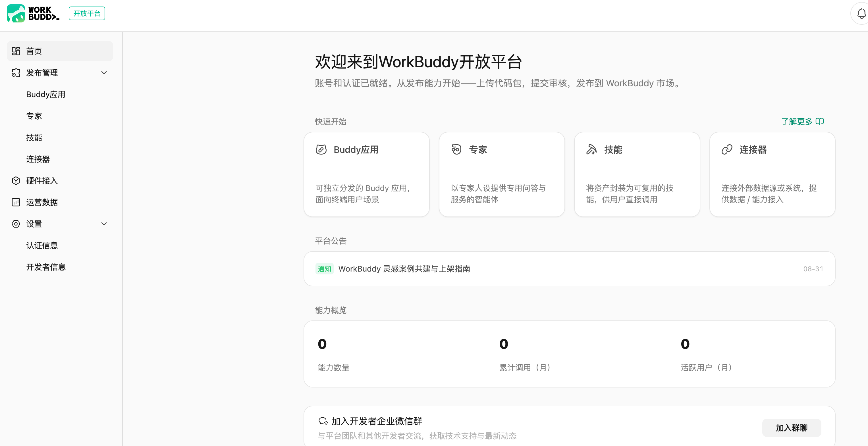Click the 硬件接入 cube icon
Viewport: 868px width, 446px height.
click(16, 181)
